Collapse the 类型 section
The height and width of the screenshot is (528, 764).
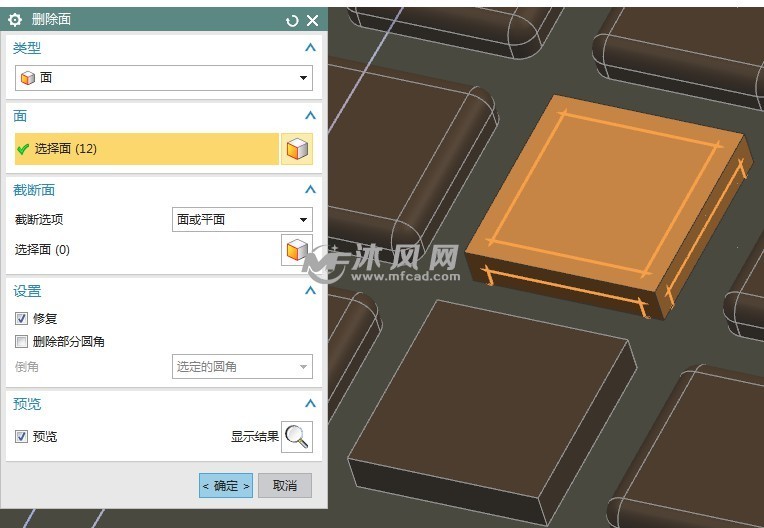coord(310,48)
